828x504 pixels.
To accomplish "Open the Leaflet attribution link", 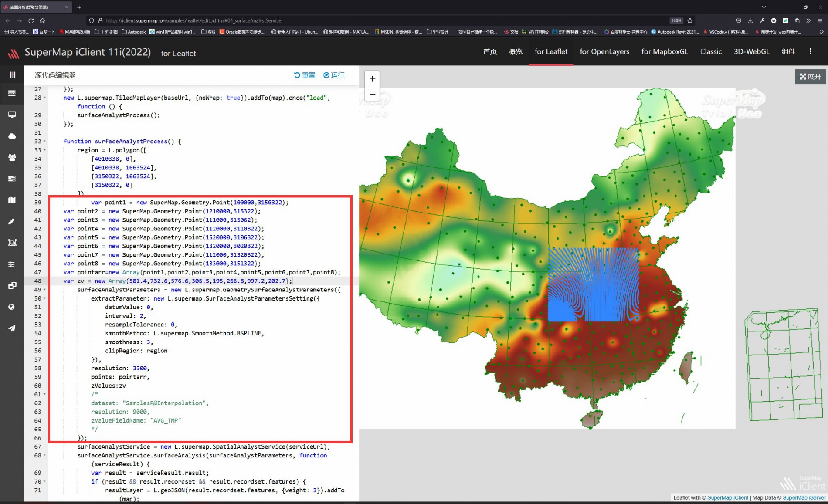I will (x=681, y=497).
